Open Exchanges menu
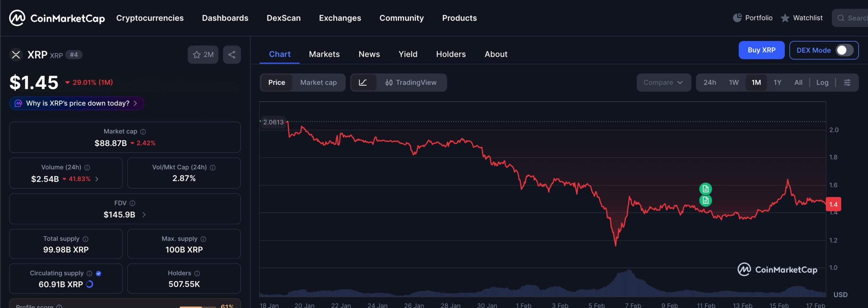Screen dimensions: 868x308 pyautogui.click(x=340, y=18)
